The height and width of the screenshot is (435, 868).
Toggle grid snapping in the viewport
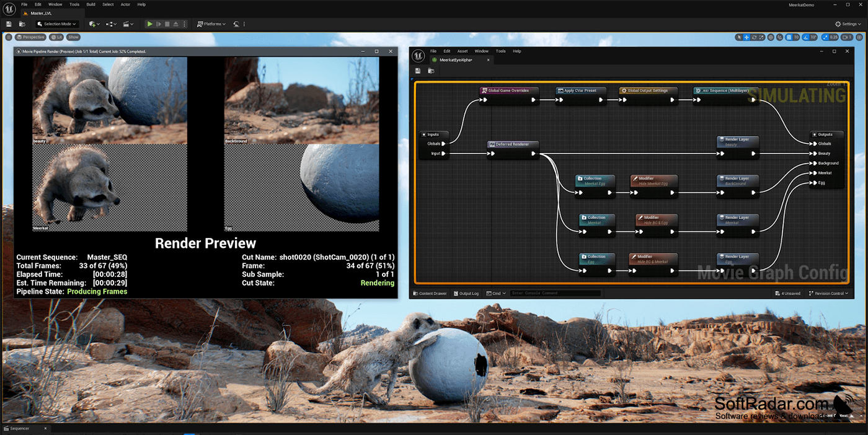(789, 37)
